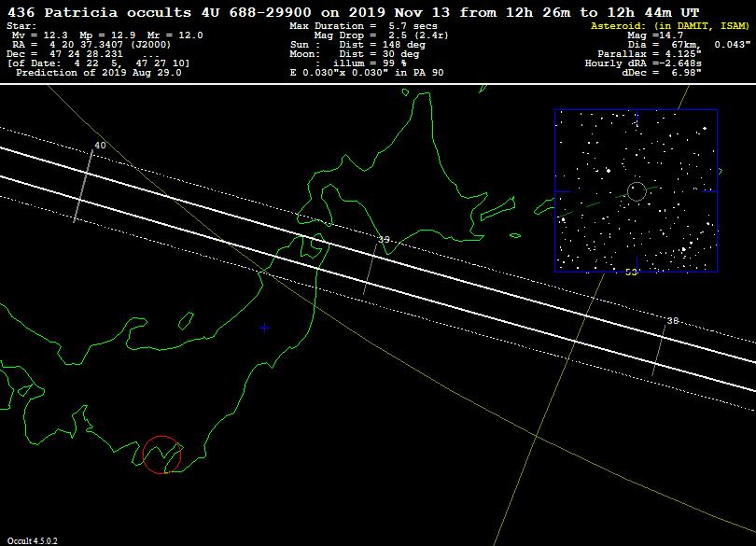756x546 pixels.
Task: Click the yellow 'Asteroid: (in DAMIT, ISAM)' label
Action: click(670, 26)
